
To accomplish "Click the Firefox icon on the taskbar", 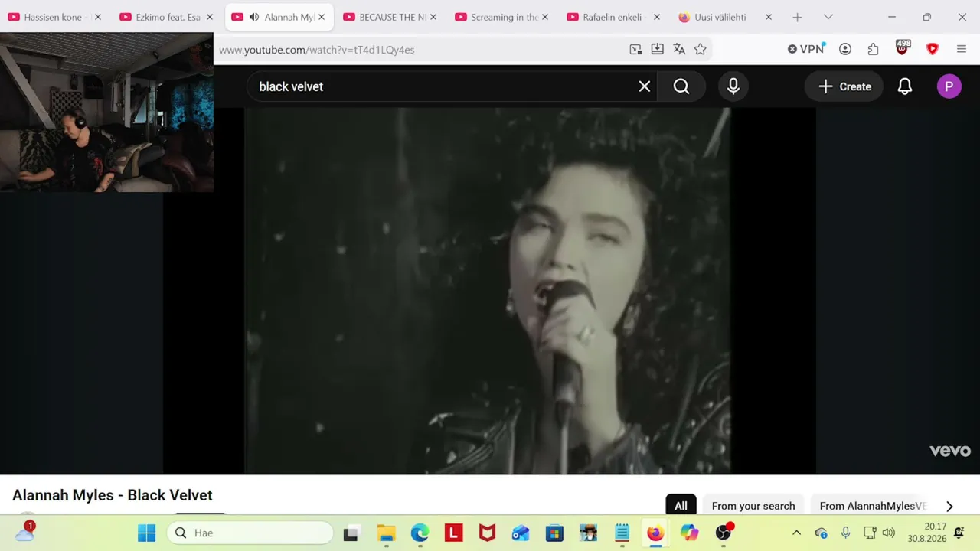I will pos(655,533).
